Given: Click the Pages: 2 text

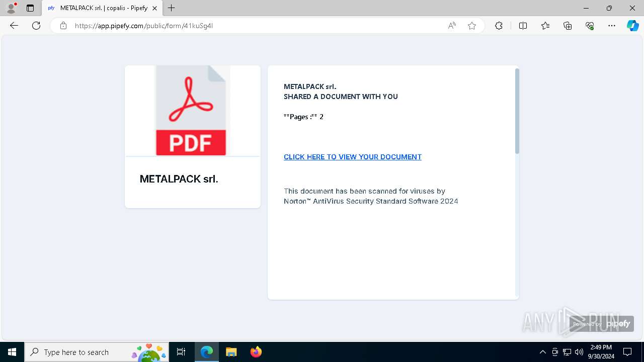Looking at the screenshot, I should pyautogui.click(x=303, y=117).
